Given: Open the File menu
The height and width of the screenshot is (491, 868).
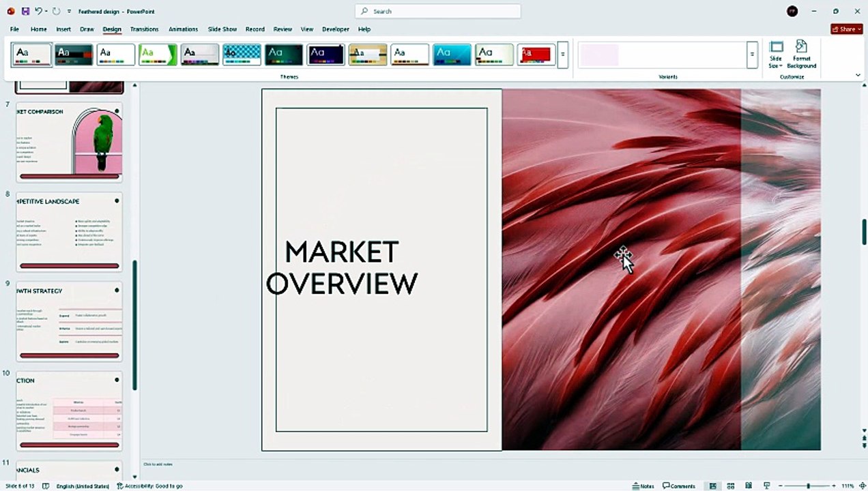Looking at the screenshot, I should pos(14,29).
